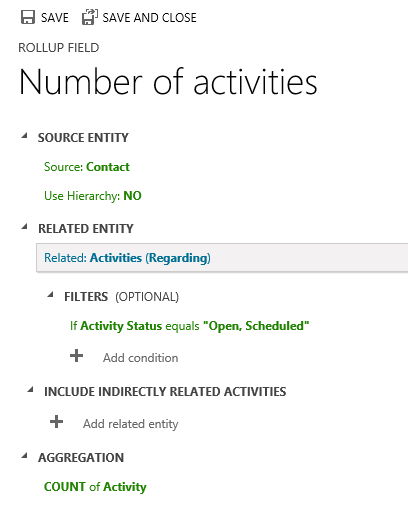Viewport: 408px width, 530px height.
Task: Click the Save floppy disk icon
Action: (x=28, y=17)
